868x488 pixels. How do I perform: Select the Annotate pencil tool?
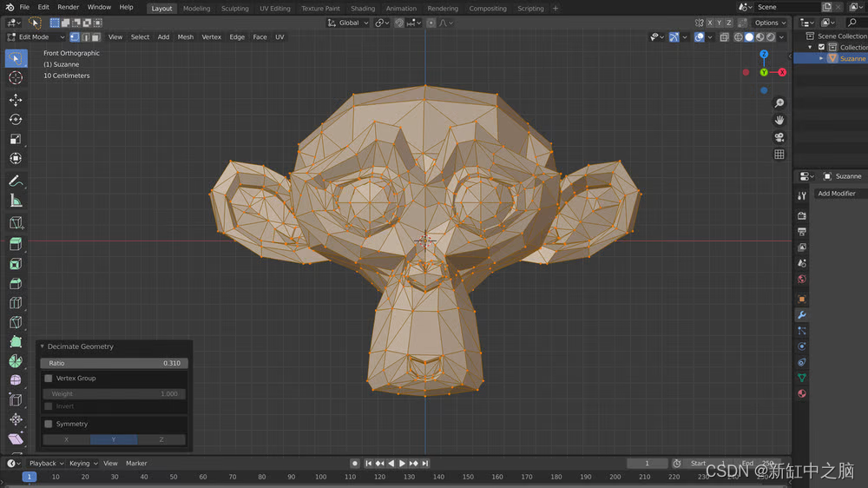(x=16, y=181)
